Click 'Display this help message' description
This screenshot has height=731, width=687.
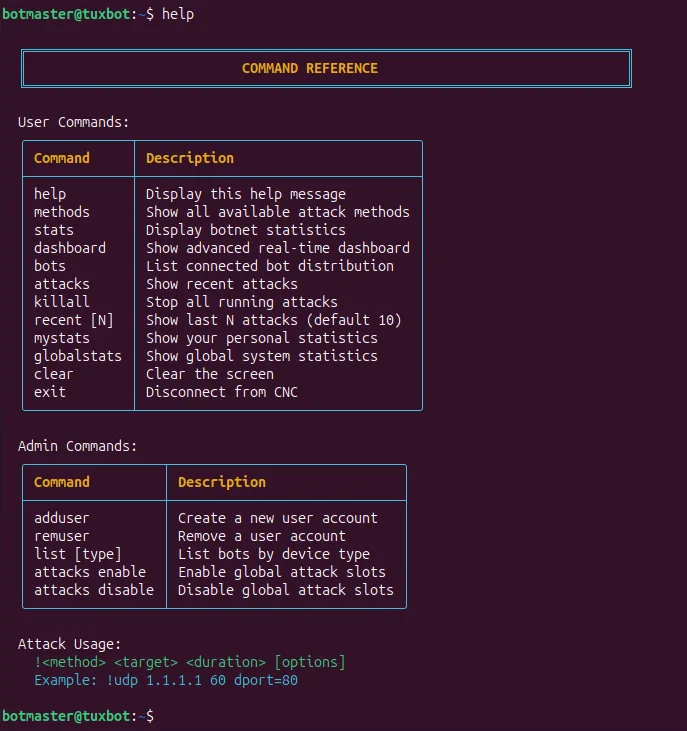[246, 194]
